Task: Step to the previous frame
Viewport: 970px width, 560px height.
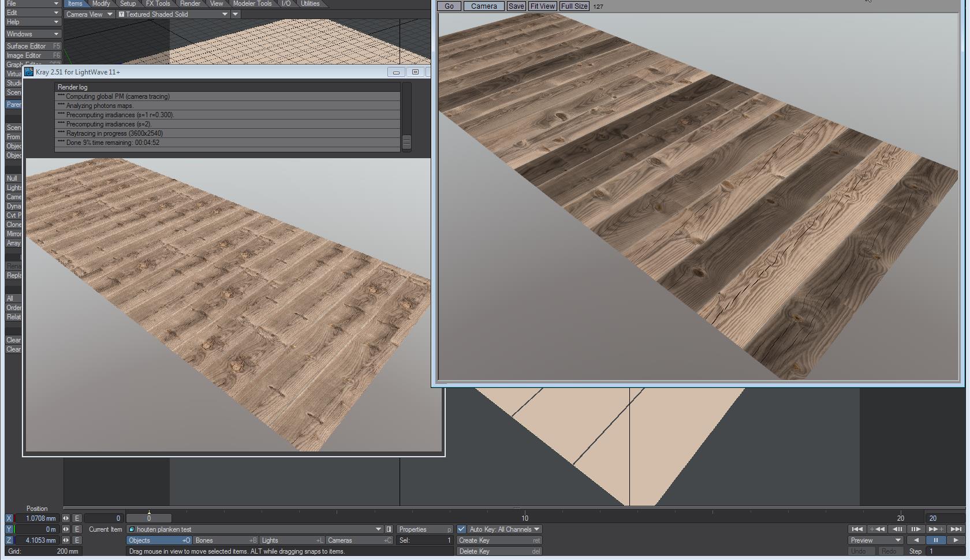Action: click(x=897, y=529)
